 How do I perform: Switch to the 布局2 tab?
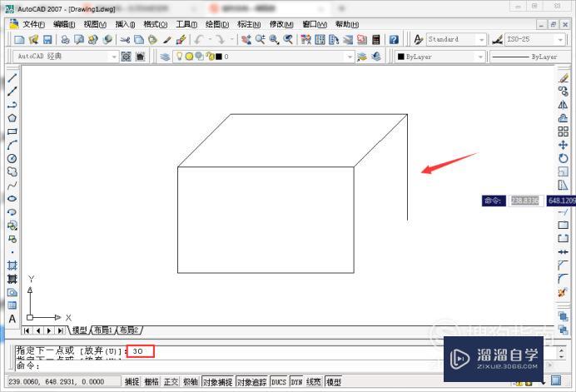click(129, 330)
